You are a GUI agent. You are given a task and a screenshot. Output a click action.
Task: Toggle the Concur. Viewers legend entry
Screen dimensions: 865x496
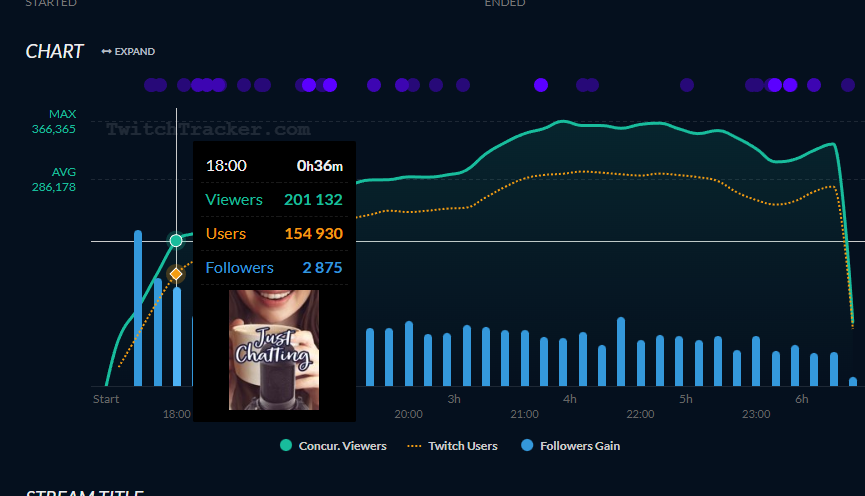tap(333, 446)
